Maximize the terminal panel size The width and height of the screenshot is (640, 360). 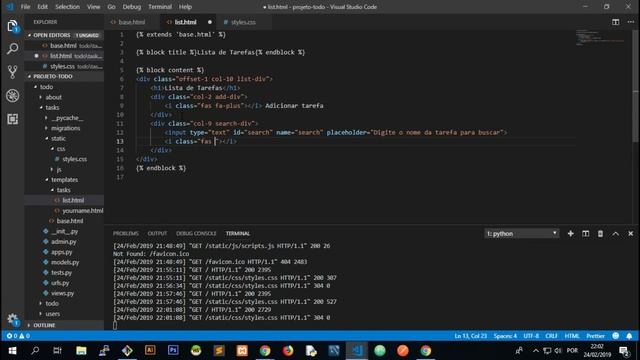pos(615,233)
